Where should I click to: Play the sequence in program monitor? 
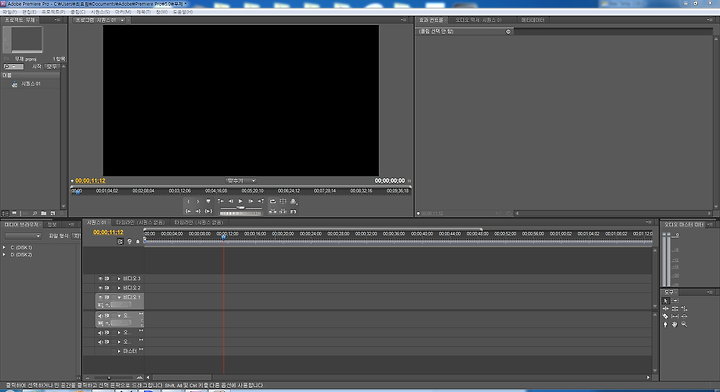(241, 201)
